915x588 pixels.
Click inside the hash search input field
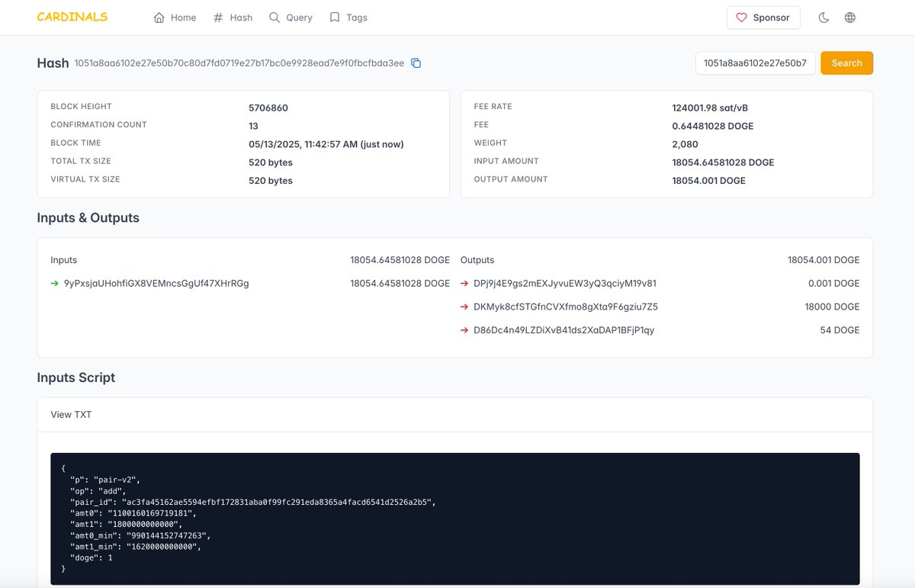click(x=755, y=63)
